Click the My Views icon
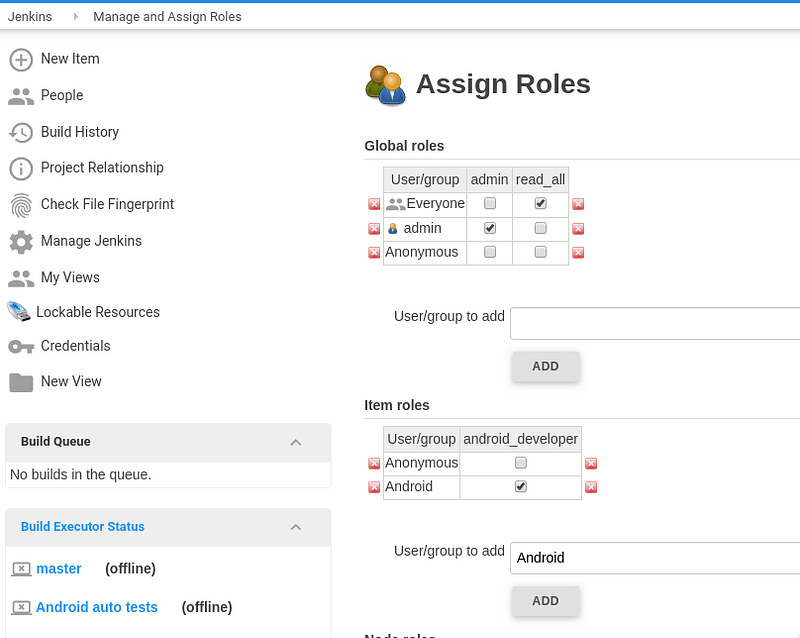800x638 pixels. pyautogui.click(x=21, y=278)
